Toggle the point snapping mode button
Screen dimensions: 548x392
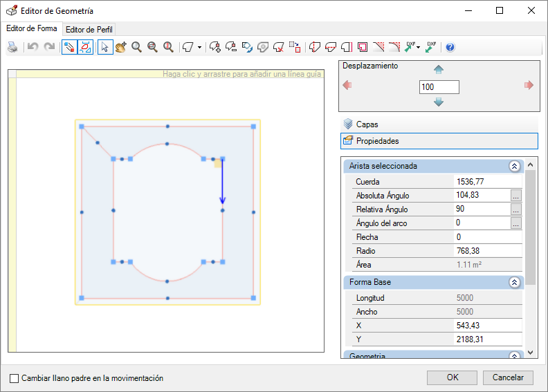tap(69, 47)
